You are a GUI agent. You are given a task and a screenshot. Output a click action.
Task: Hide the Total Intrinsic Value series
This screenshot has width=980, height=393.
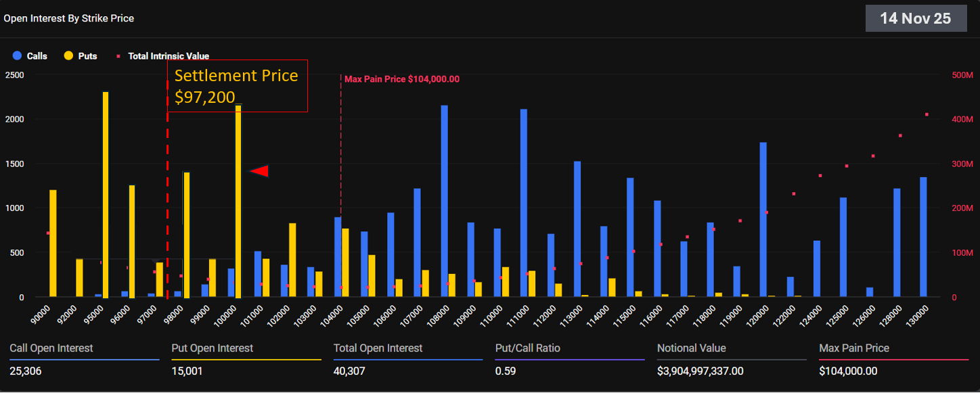click(x=168, y=56)
